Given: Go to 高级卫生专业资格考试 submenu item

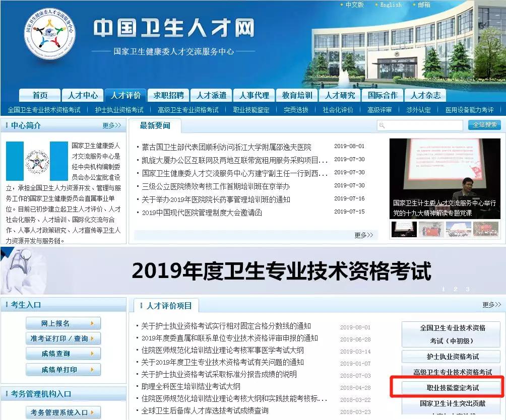Looking at the screenshot, I should [x=188, y=110].
